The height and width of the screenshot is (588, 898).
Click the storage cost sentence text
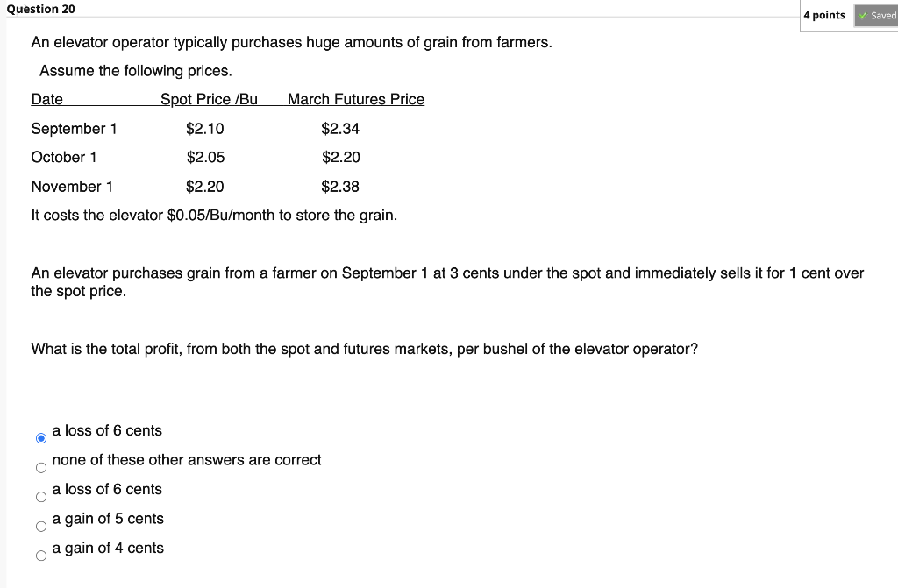coord(214,215)
